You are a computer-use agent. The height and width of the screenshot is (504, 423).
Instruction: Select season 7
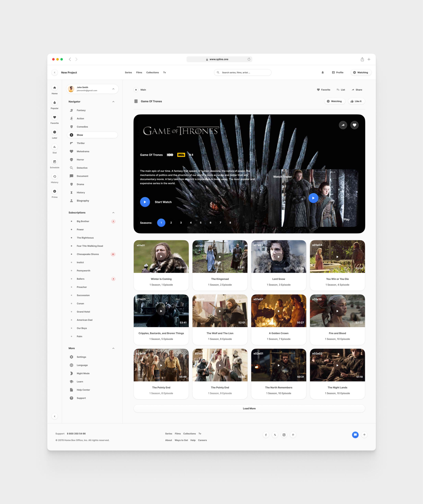(220, 223)
